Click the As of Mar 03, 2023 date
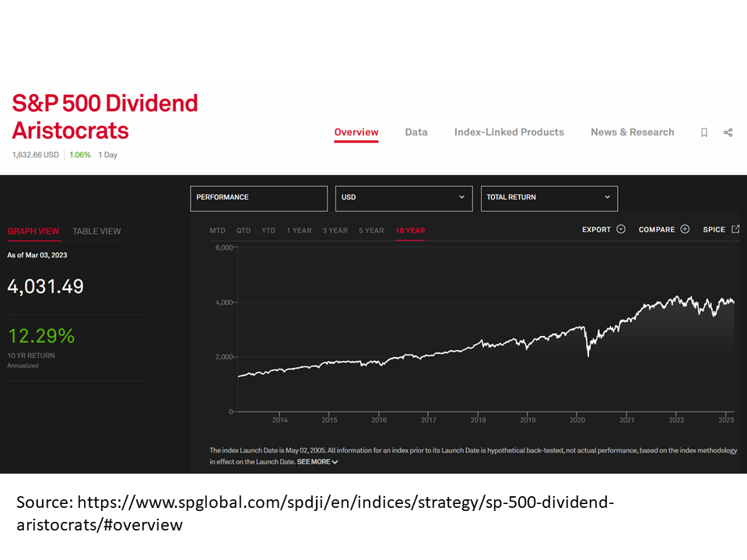Screen dimensions: 747x560 tap(37, 255)
